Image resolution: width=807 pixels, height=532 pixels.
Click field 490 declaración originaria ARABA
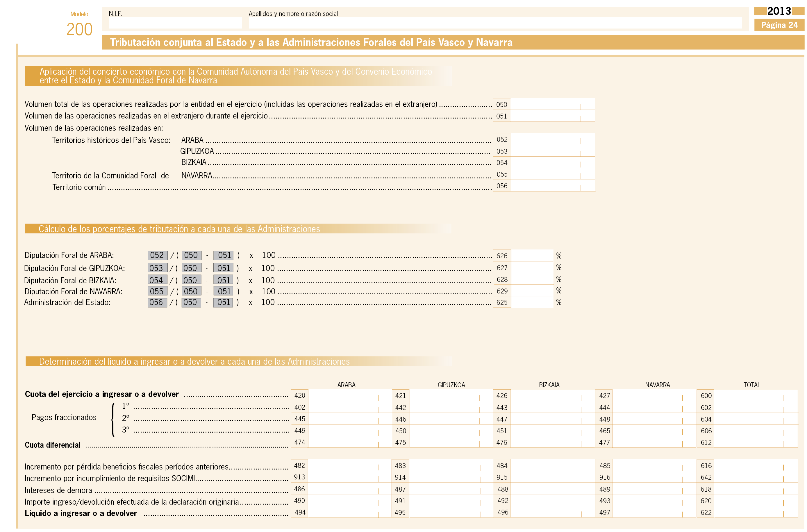350,500
